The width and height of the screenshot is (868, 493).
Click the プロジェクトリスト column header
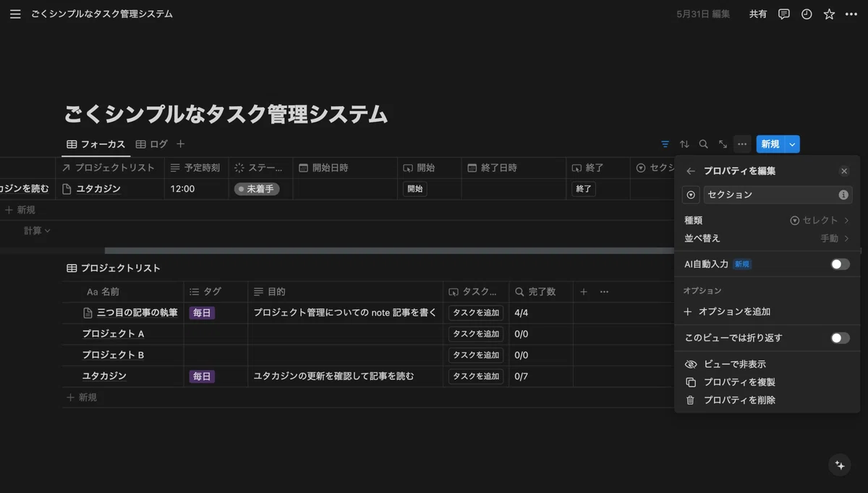[x=110, y=168]
